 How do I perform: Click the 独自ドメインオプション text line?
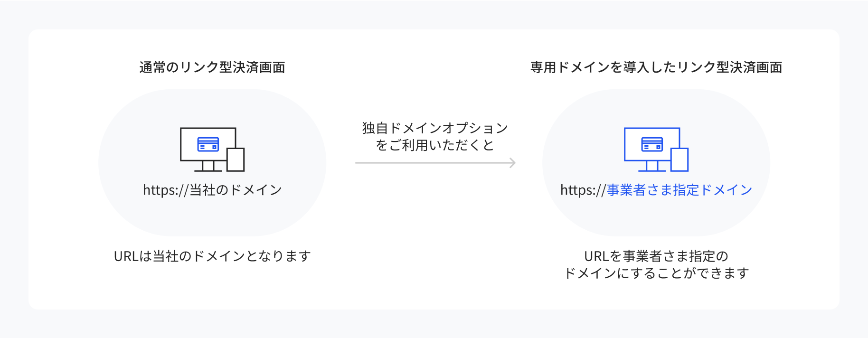[435, 128]
